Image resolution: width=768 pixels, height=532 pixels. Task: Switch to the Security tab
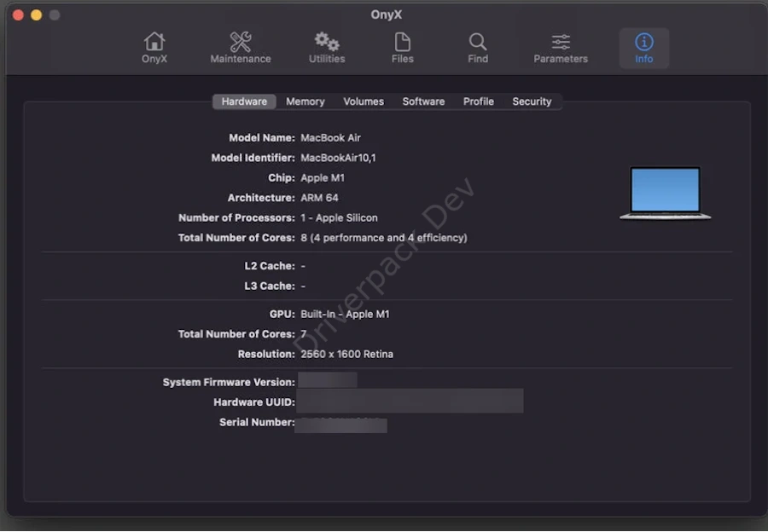pos(532,101)
